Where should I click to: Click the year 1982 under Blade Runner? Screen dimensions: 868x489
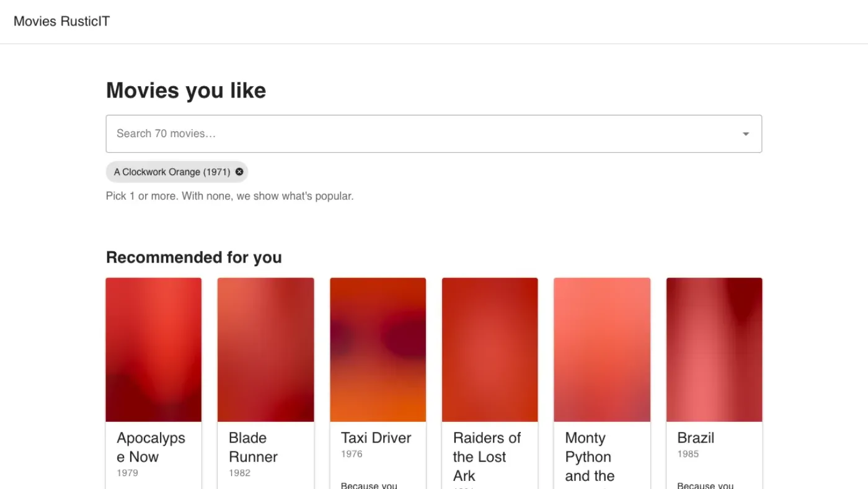239,473
